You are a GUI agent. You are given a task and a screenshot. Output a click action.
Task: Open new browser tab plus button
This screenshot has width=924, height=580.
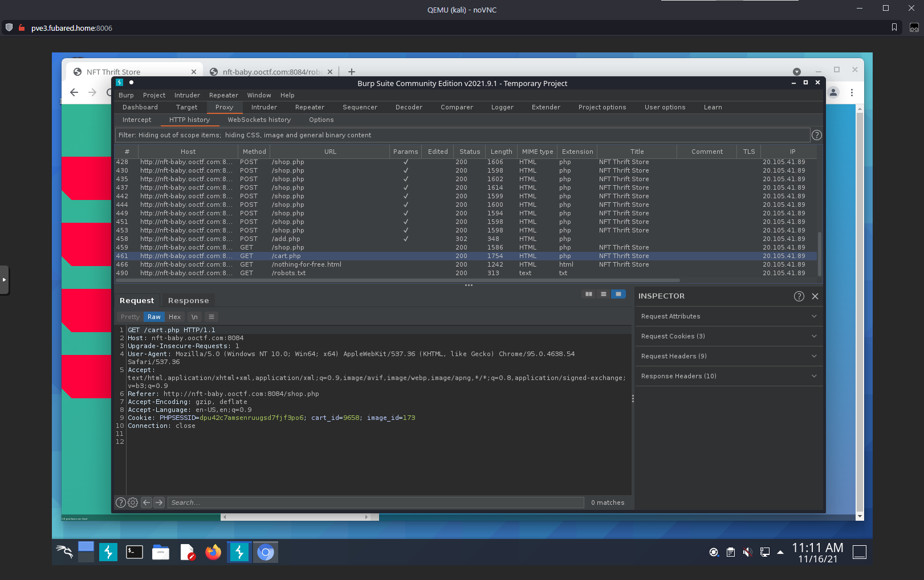tap(352, 72)
